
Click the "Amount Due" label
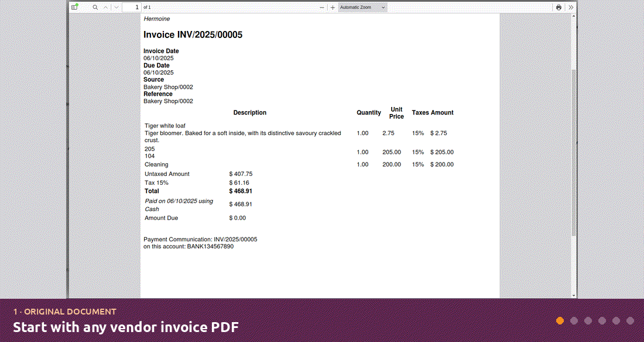pyautogui.click(x=162, y=217)
